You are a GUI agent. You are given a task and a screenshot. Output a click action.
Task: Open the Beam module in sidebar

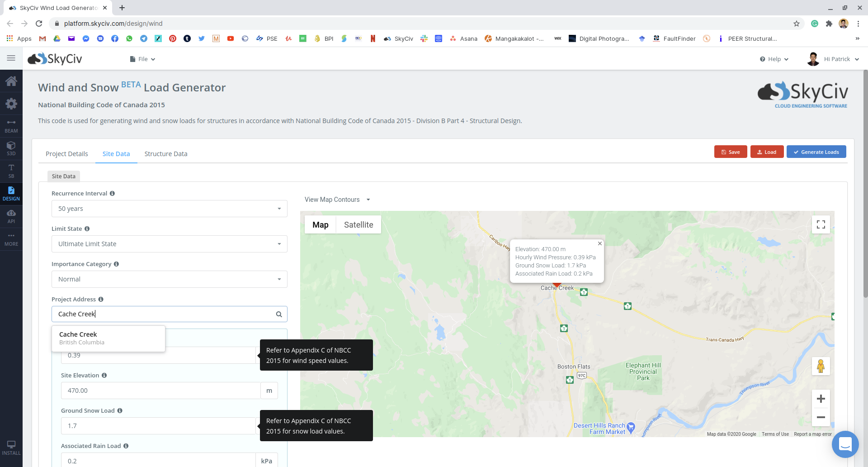coord(11,126)
